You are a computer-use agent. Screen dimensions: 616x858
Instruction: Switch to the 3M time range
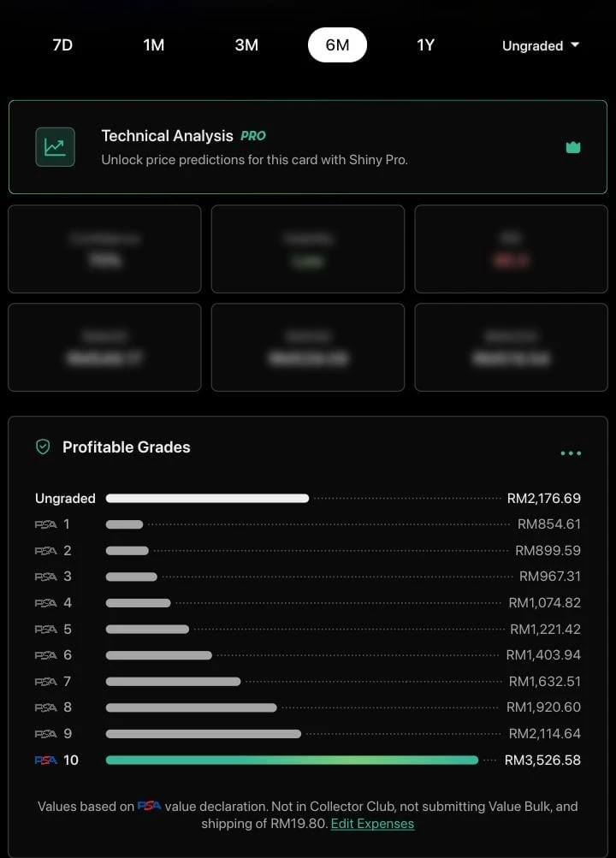[x=246, y=45]
